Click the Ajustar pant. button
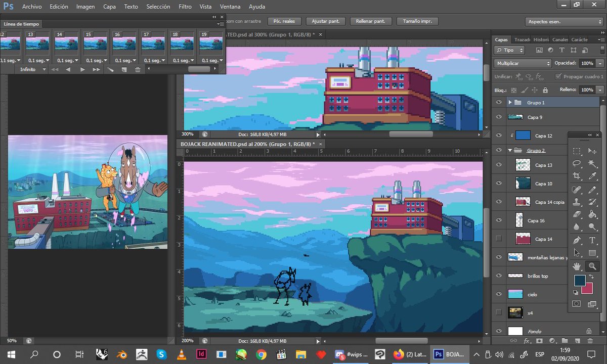 pos(326,21)
